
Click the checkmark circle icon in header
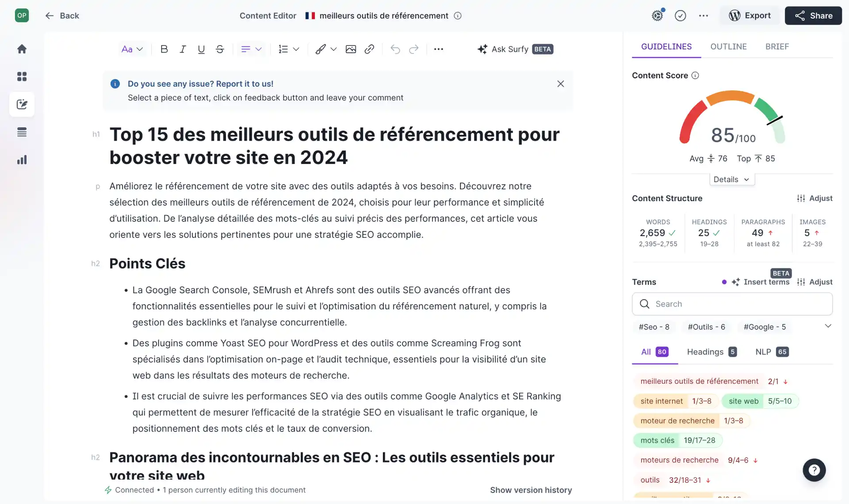[681, 15]
